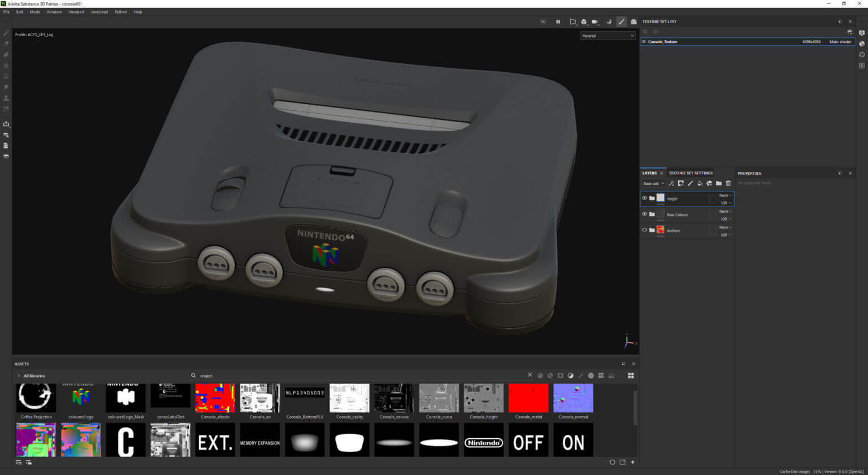Expand the Base Colours folder in Layers
Viewport: 868px width, 475px height.
[x=652, y=214]
